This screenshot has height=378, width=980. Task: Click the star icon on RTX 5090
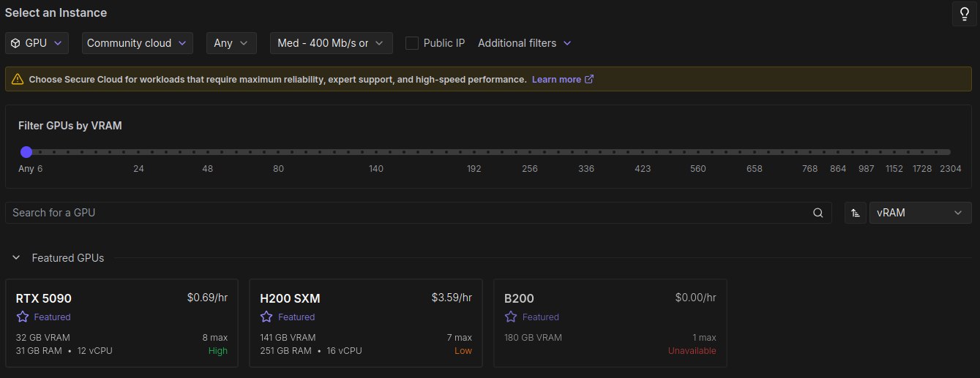click(x=23, y=317)
